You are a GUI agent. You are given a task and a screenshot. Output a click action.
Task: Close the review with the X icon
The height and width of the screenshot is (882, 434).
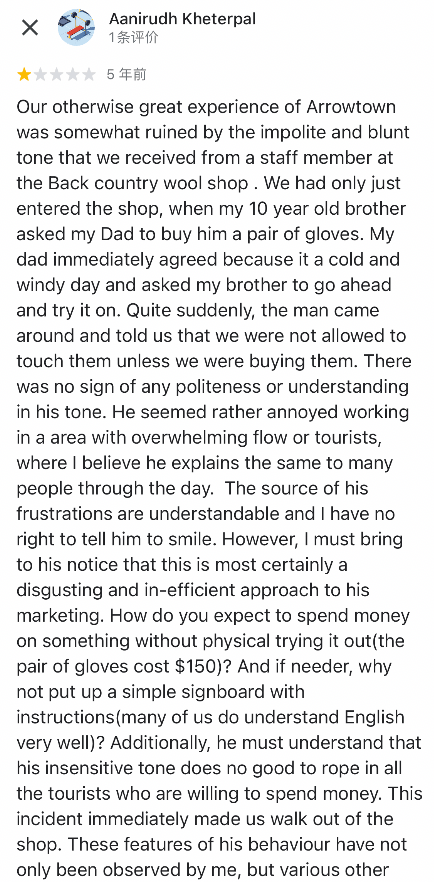click(30, 28)
